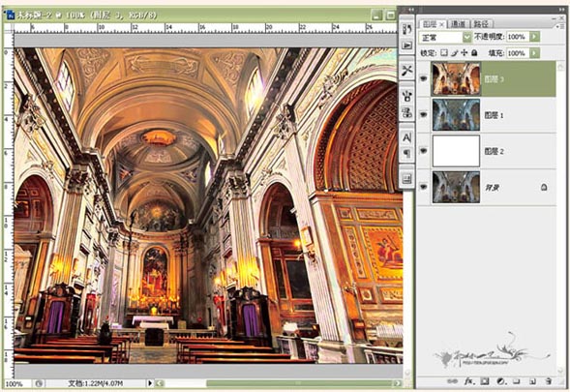570x392 pixels.
Task: Click the 填充 100% field
Action: (517, 53)
